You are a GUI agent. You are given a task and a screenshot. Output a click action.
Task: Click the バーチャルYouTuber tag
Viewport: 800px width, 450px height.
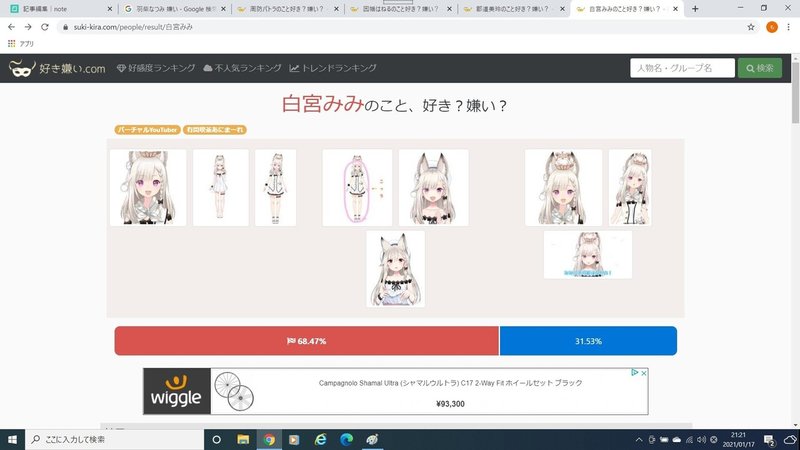pos(147,130)
